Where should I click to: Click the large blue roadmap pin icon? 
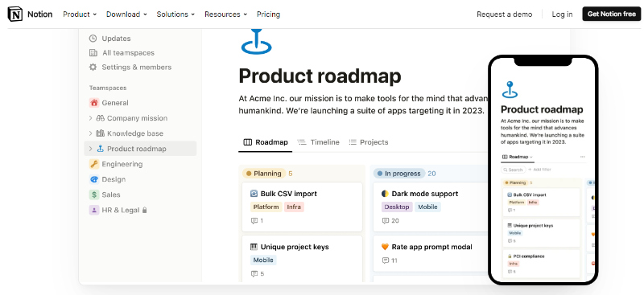257,41
